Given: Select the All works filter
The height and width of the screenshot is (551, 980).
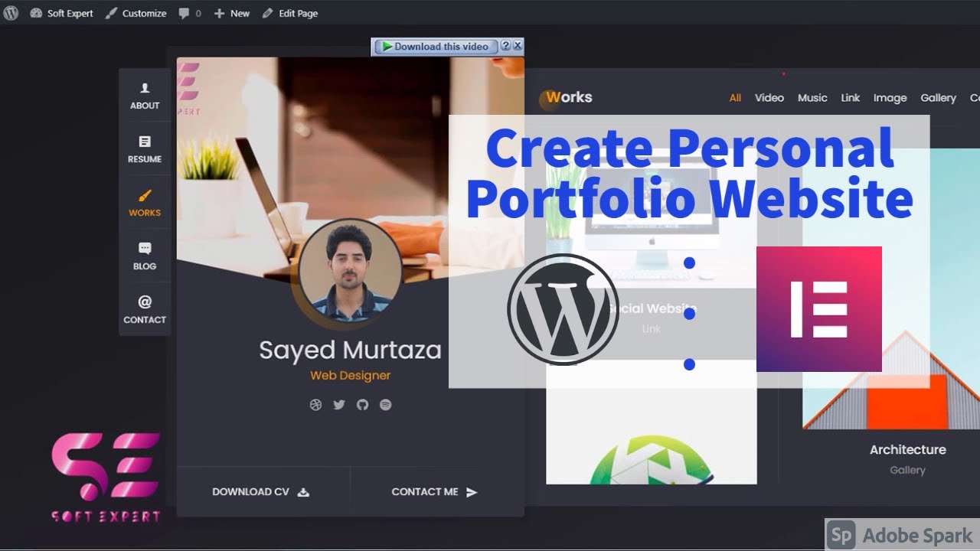Looking at the screenshot, I should (735, 98).
